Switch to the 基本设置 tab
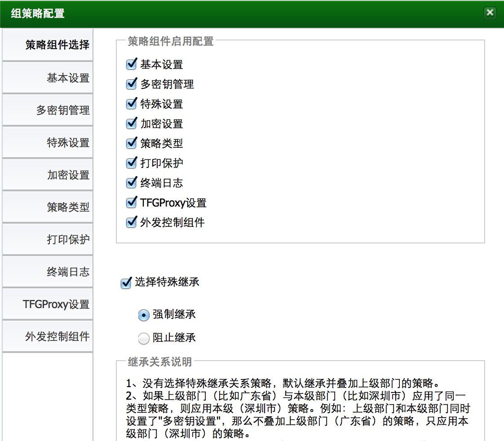Screen dimensions: 504x441 tap(48, 78)
